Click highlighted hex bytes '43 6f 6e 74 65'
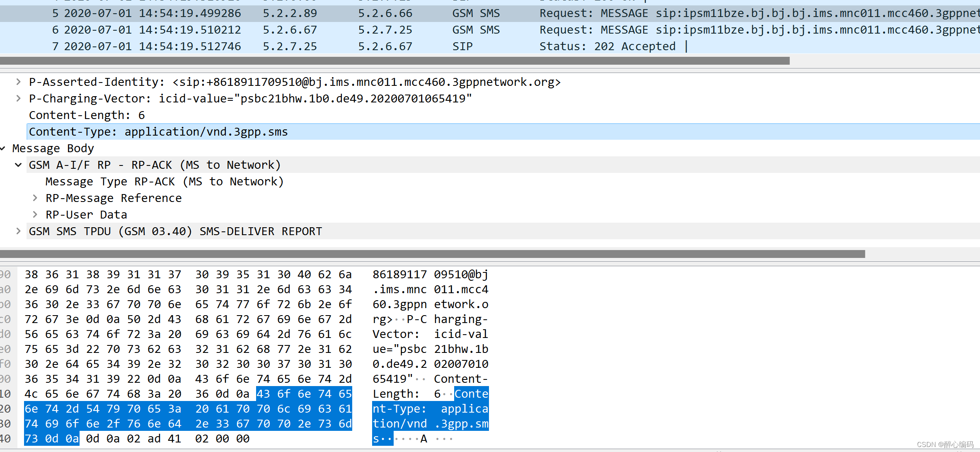 click(x=304, y=394)
